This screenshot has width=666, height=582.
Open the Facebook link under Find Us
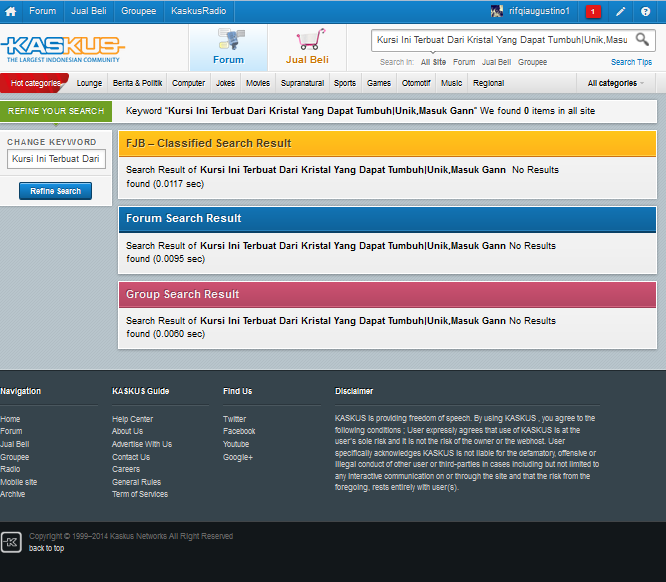pos(239,431)
